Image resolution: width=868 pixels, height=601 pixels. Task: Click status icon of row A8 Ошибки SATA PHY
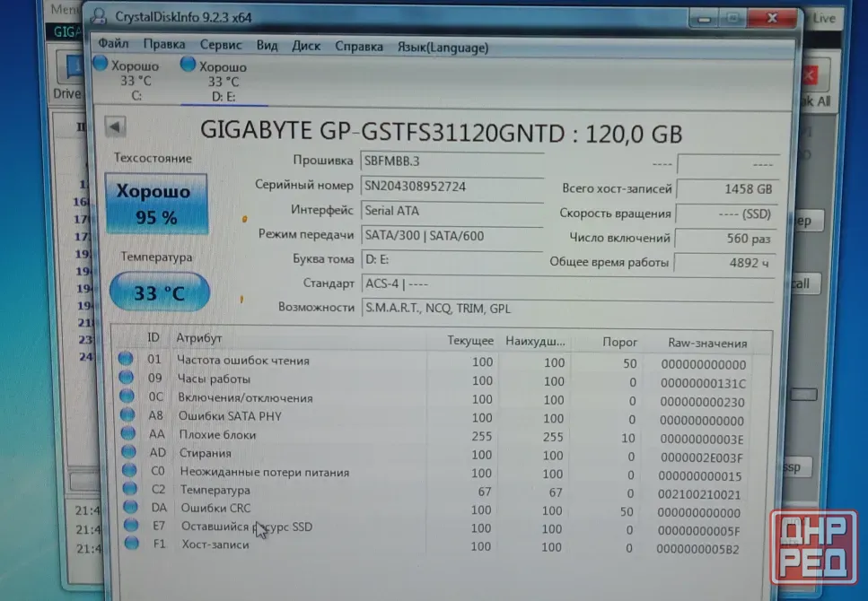coord(127,414)
